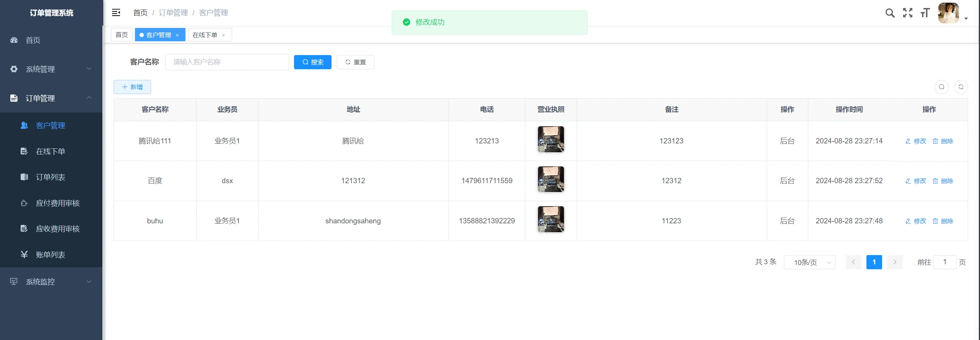Image resolution: width=980 pixels, height=340 pixels.
Task: Open 应付费用审核 in the sidebar
Action: 51,203
